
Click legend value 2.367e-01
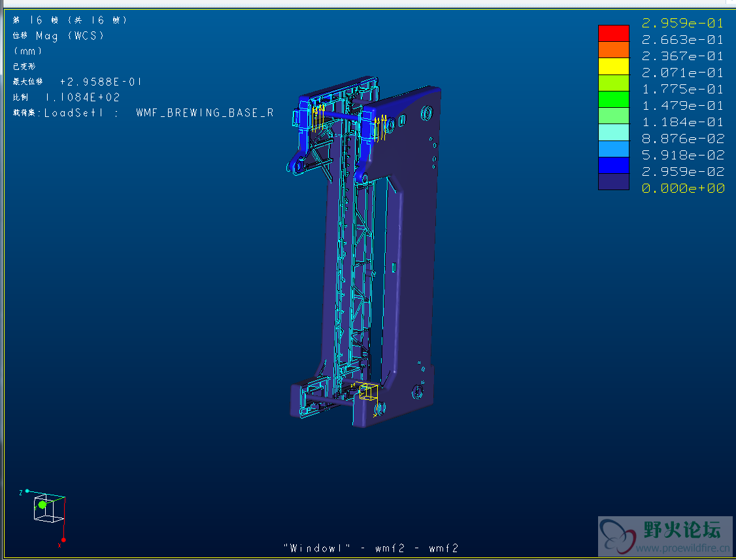tap(683, 56)
